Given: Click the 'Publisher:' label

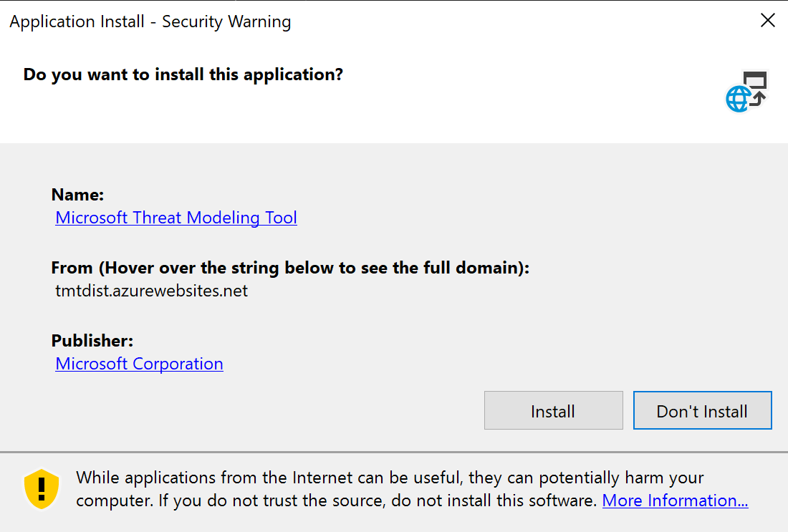Looking at the screenshot, I should (x=92, y=341).
